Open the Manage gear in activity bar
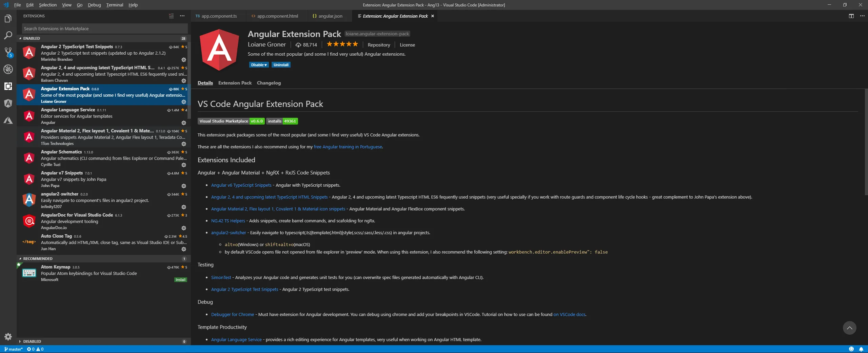Viewport: 868px width, 353px height. (8, 336)
